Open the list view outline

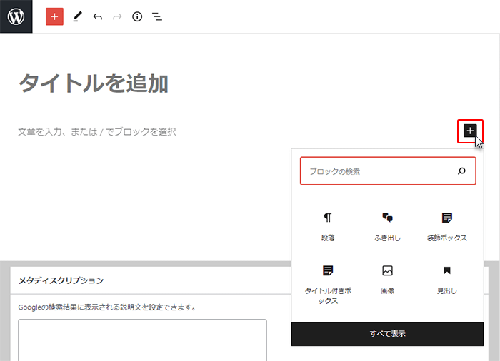(157, 17)
